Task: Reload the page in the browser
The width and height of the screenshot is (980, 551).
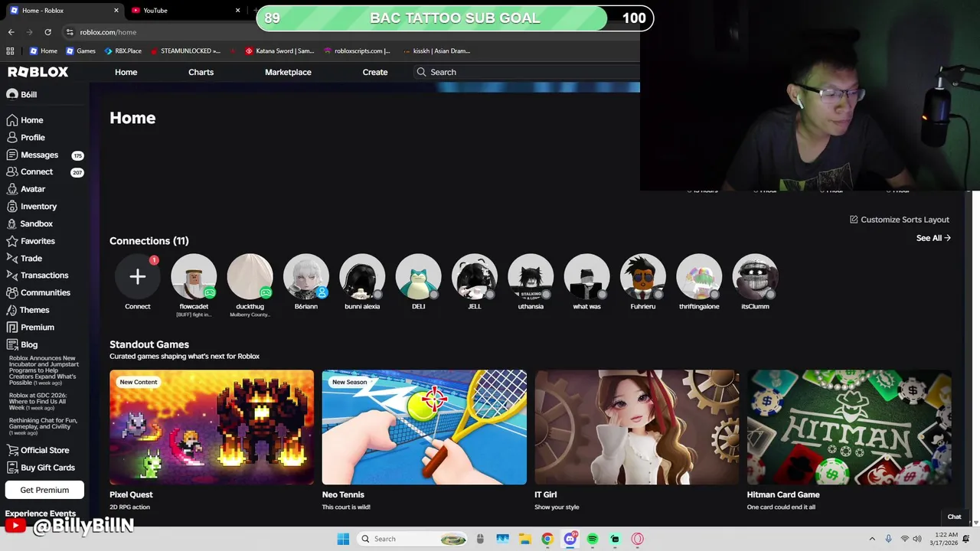Action: click(47, 32)
